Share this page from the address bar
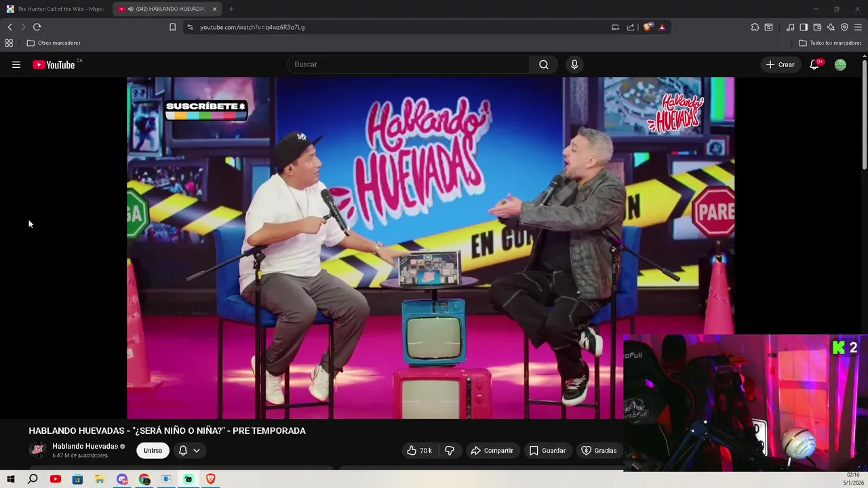The height and width of the screenshot is (488, 868). (x=631, y=27)
